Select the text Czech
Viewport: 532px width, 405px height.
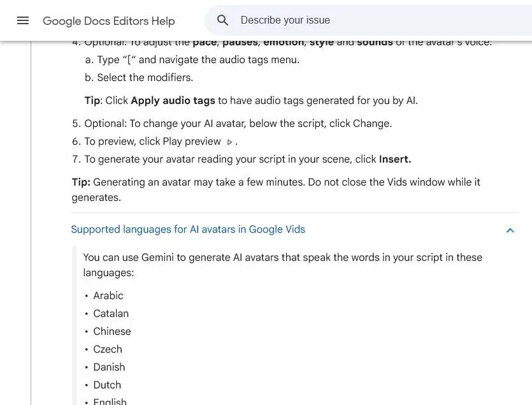tap(108, 350)
